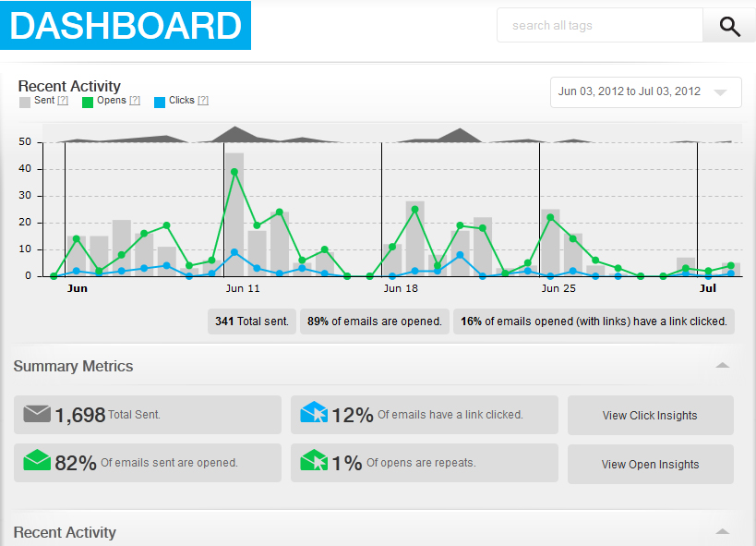Click the blue Clicks legend swatch
Screen dimensions: 756x546
160,101
